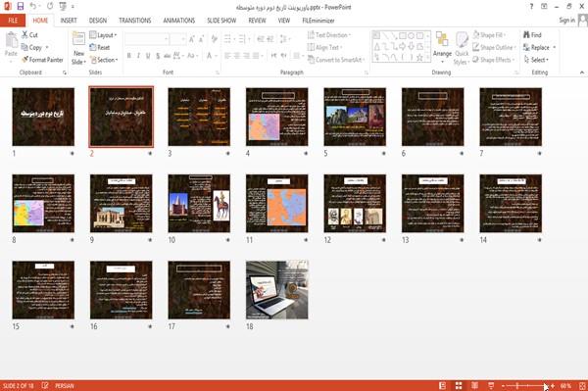The height and width of the screenshot is (391, 588).
Task: Open the Select dropdown in Editing
Action: point(536,60)
